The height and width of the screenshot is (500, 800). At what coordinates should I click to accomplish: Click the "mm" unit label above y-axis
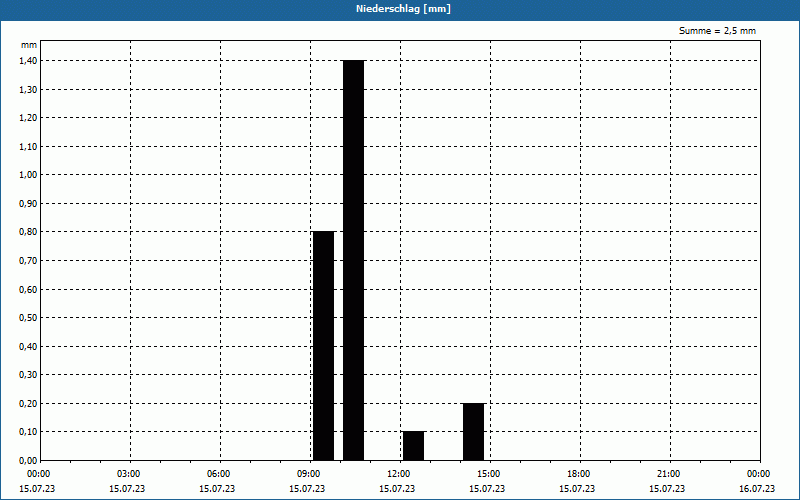29,45
